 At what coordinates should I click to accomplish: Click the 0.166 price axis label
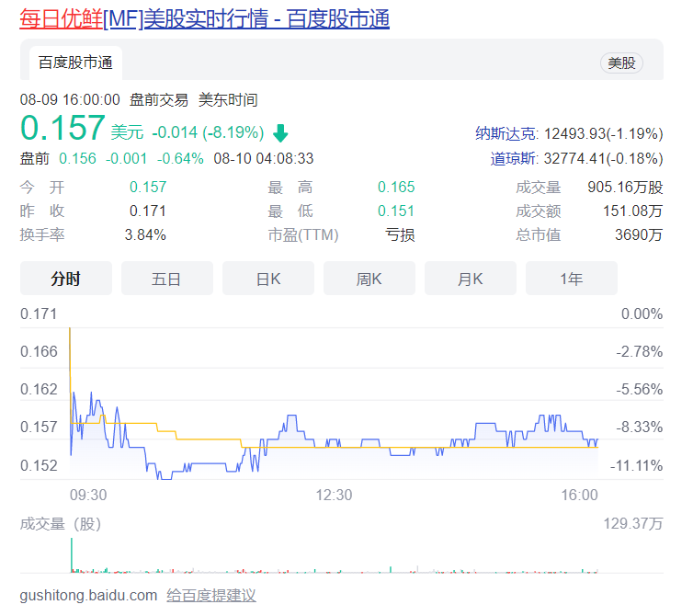click(39, 351)
